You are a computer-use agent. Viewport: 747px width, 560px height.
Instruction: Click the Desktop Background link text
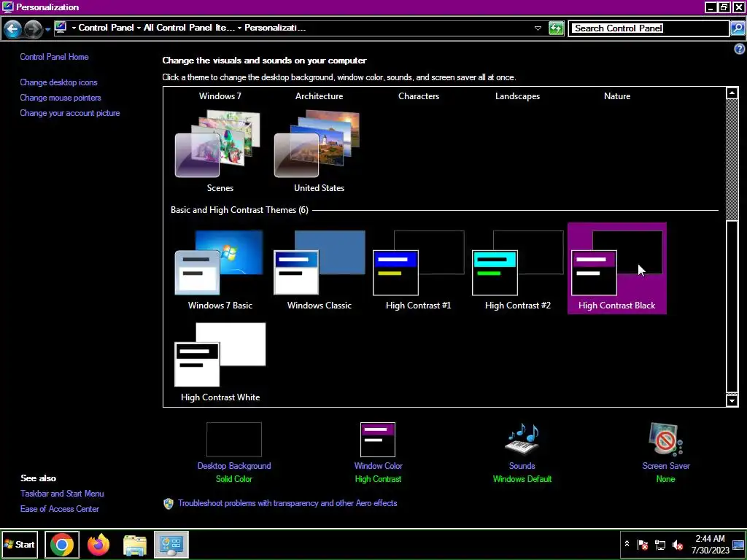point(234,466)
